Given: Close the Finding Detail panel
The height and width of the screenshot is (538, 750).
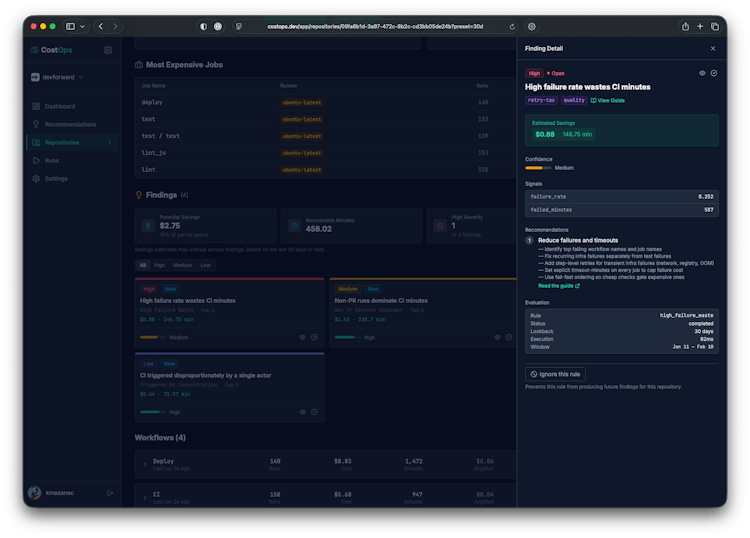Looking at the screenshot, I should coord(713,48).
